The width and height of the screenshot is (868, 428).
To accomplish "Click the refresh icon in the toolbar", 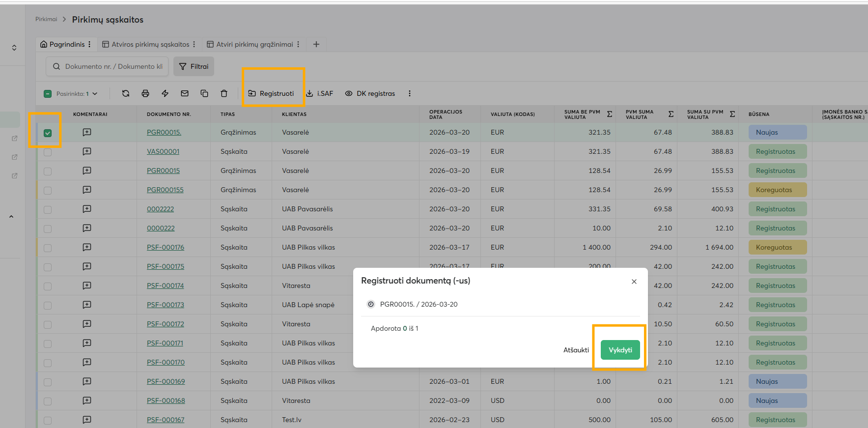I will (126, 93).
